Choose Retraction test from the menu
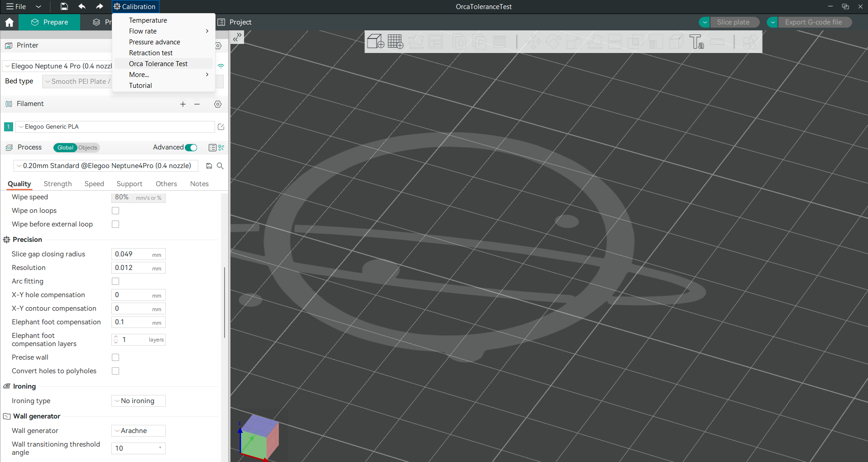This screenshot has width=868, height=462. (163, 53)
